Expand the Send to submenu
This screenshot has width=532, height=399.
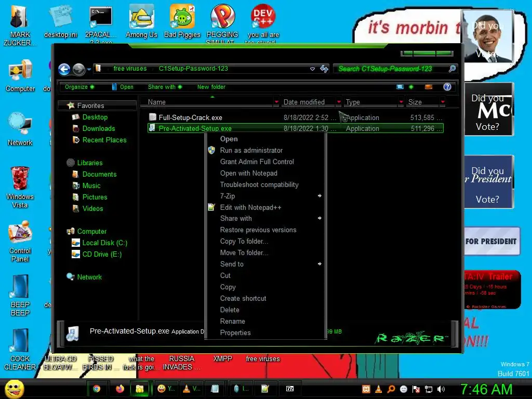pyautogui.click(x=265, y=264)
